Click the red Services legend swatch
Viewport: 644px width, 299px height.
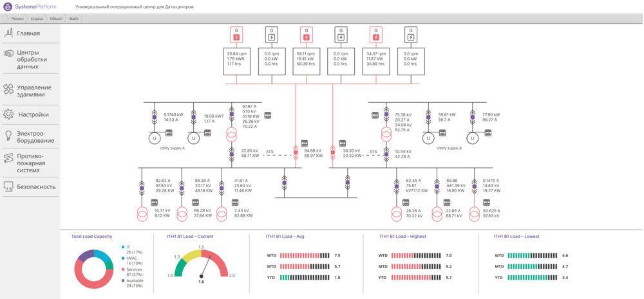122,269
